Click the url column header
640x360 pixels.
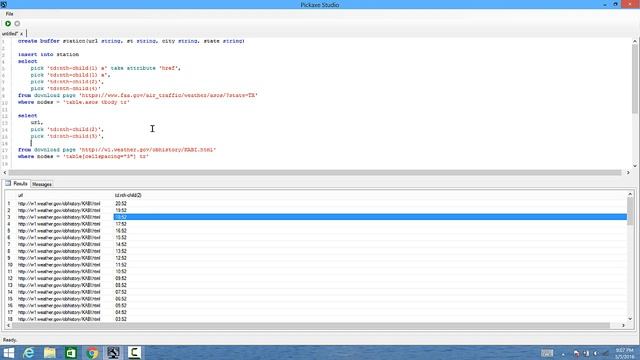64,196
